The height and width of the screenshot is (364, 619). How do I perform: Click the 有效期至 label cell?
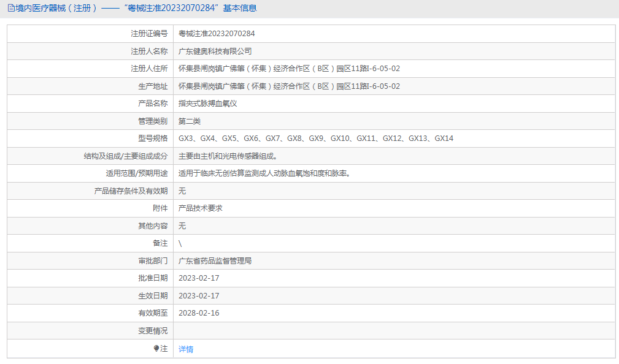tap(90, 313)
